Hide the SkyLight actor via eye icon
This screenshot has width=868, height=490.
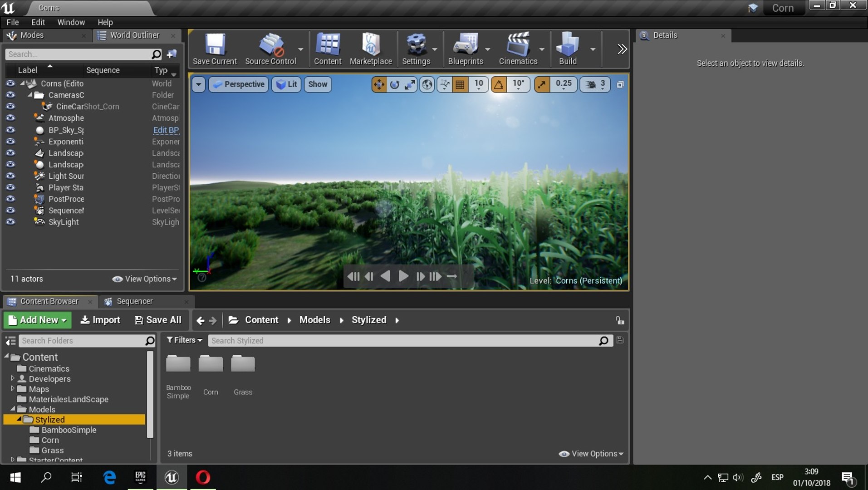point(10,222)
